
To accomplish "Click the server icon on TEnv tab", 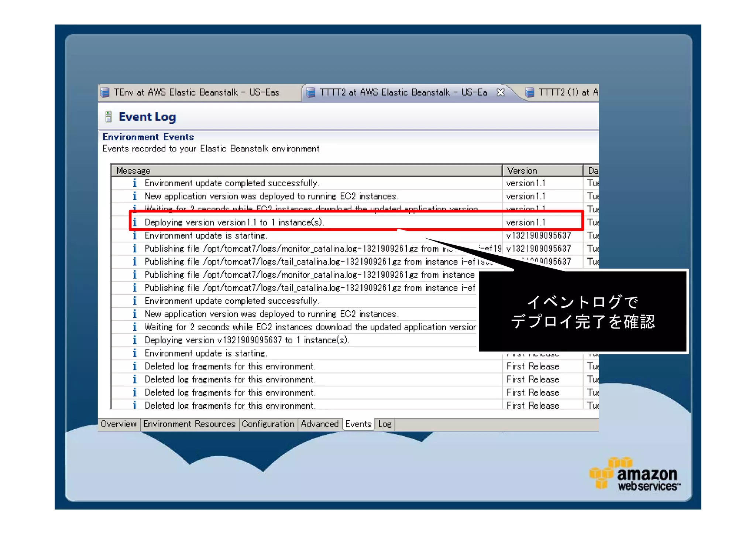I will point(105,92).
